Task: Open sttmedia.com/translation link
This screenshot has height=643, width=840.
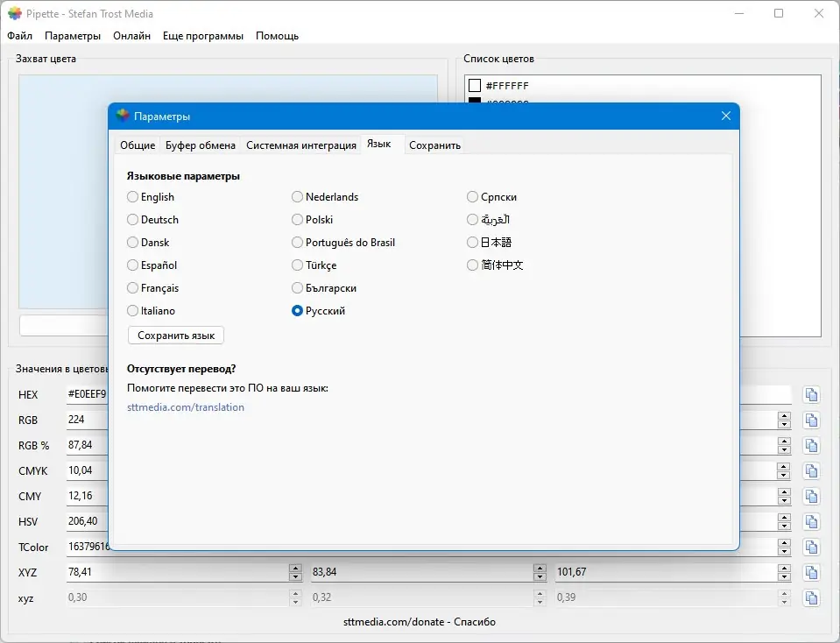Action: [x=186, y=407]
